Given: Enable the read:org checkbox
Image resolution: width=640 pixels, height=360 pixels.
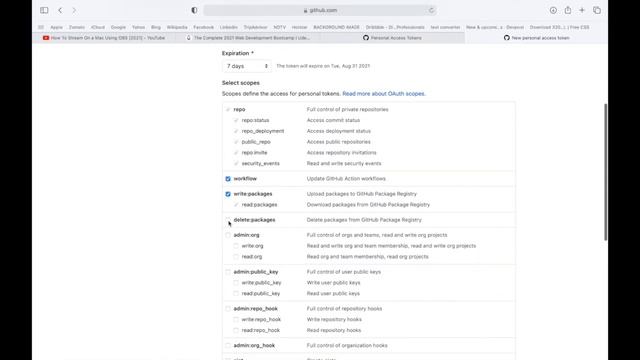Looking at the screenshot, I should 236,257.
